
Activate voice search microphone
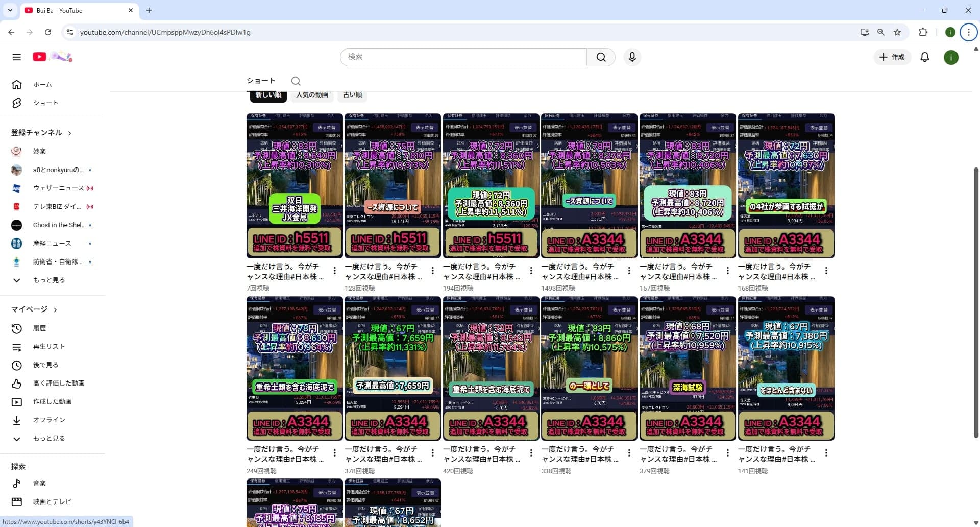coord(632,57)
